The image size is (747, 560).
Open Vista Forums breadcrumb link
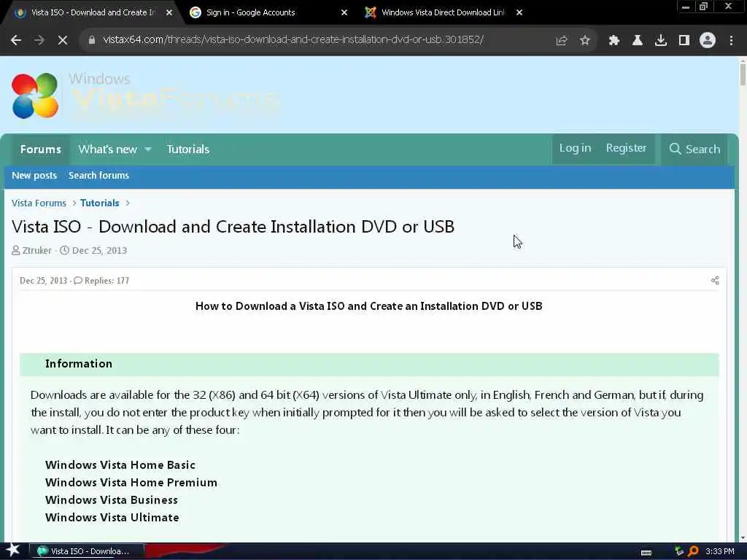39,203
